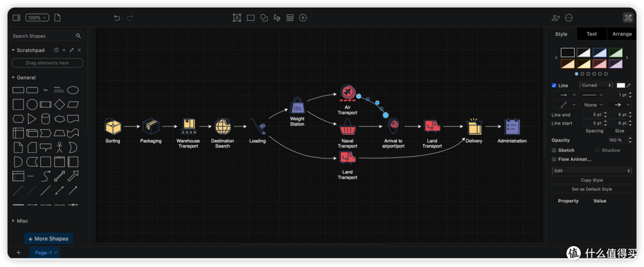Open the 100% zoom dropdown
This screenshot has width=644, height=267.
[x=38, y=18]
